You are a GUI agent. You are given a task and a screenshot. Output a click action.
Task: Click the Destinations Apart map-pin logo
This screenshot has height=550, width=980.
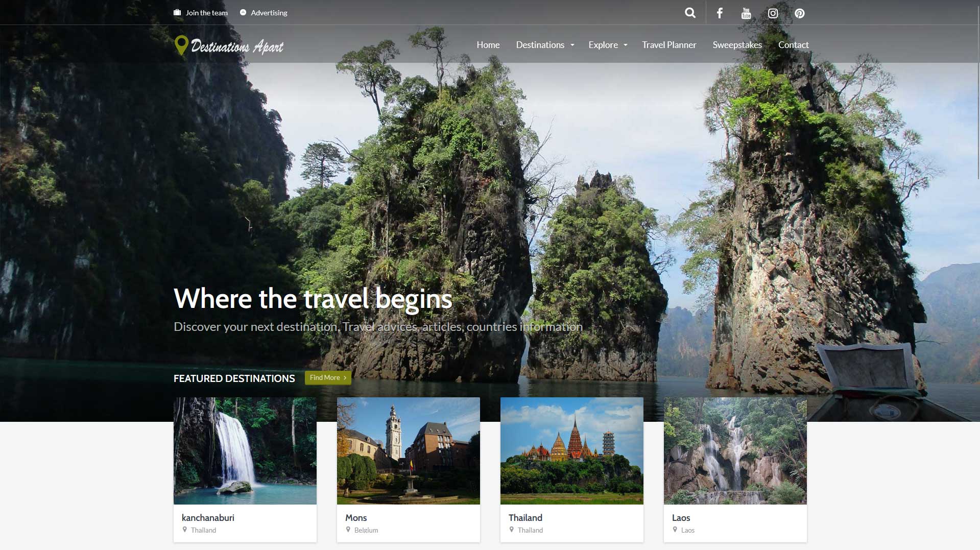tap(181, 45)
